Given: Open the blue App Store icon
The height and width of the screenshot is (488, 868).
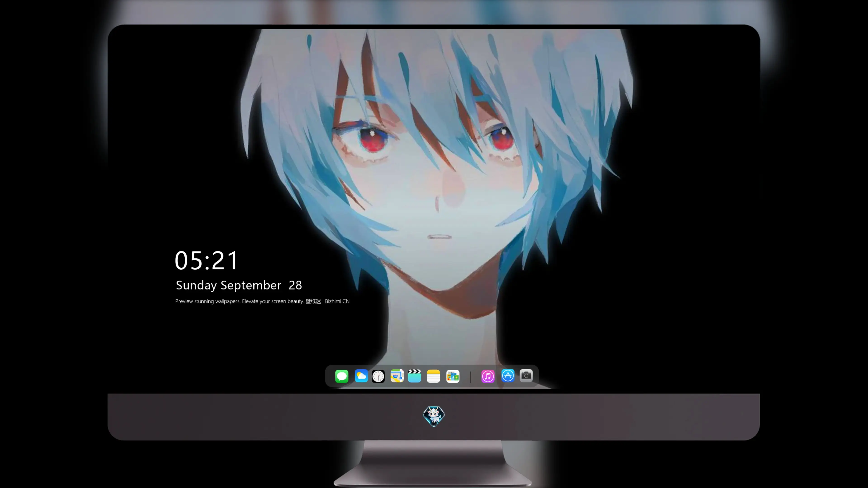Looking at the screenshot, I should 508,375.
